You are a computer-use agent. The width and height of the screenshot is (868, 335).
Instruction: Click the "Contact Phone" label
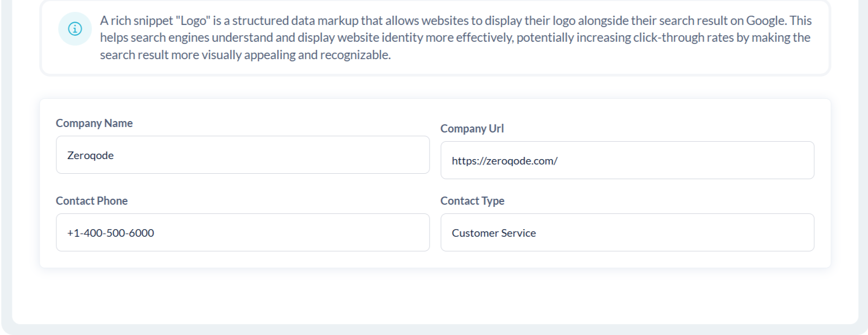(x=92, y=201)
